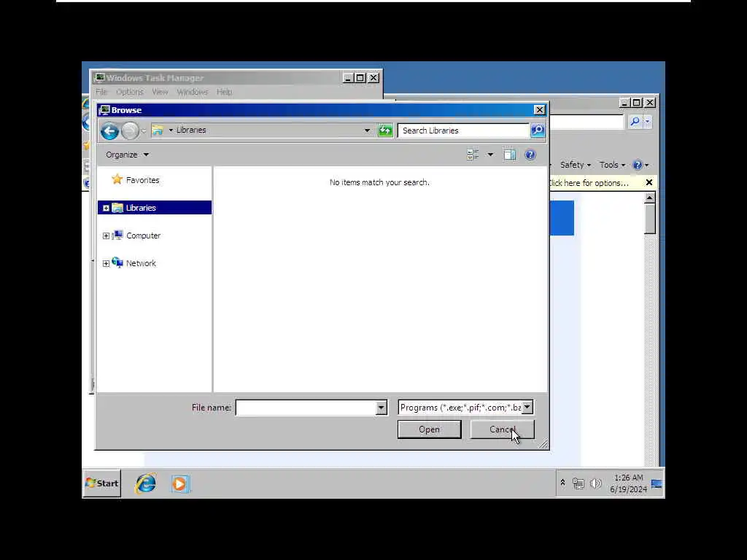Click Internet Explorer scrollbar up arrow
Viewport: 747px width, 560px height.
tap(650, 198)
